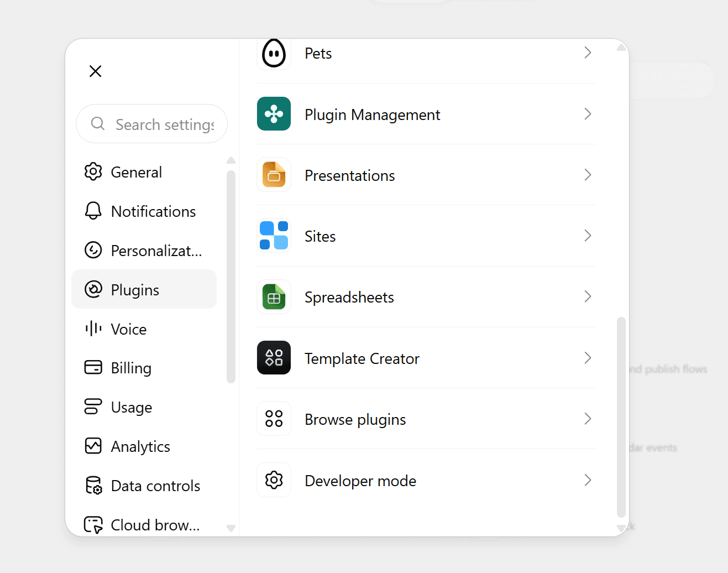Click the Browse plugins four-circles icon
Screen dimensions: 728x573
274,419
